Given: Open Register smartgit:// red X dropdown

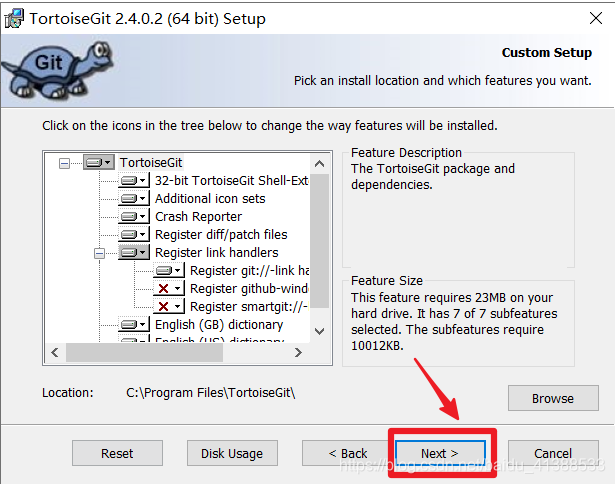Looking at the screenshot, I should (169, 306).
